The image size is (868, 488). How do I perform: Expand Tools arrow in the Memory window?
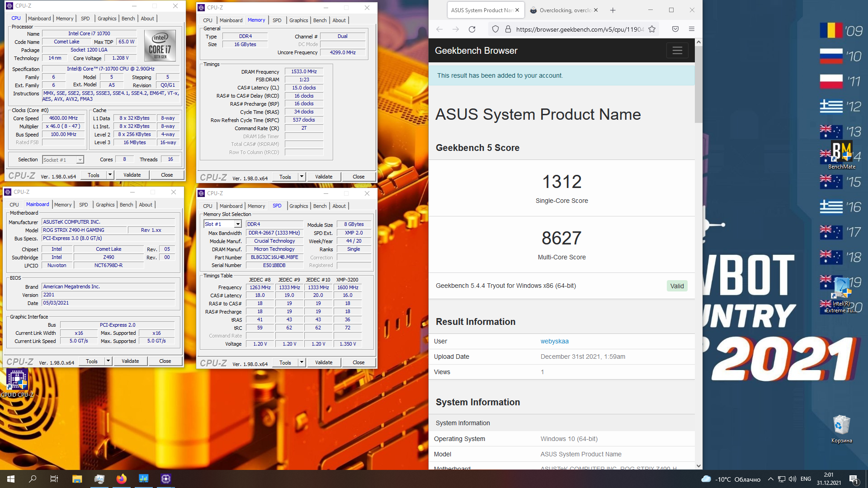[x=302, y=177]
